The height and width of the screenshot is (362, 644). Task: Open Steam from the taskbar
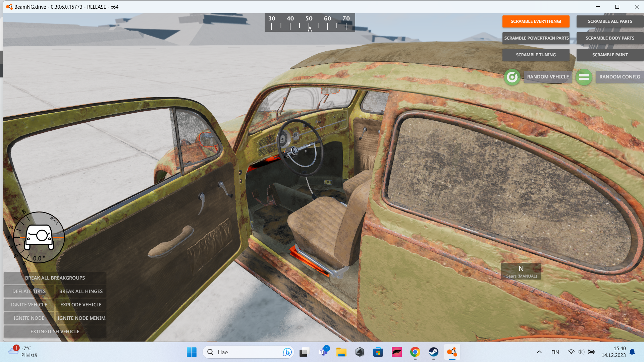click(x=433, y=352)
